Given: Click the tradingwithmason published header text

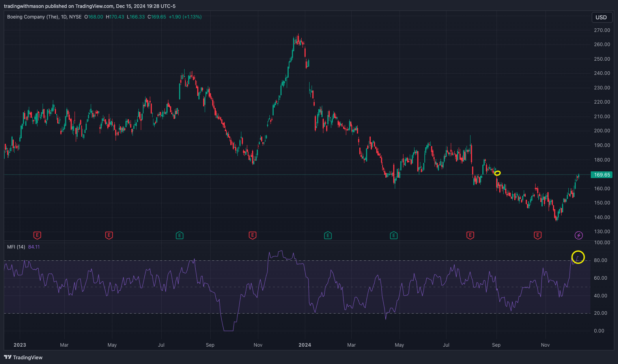Looking at the screenshot, I should click(90, 6).
